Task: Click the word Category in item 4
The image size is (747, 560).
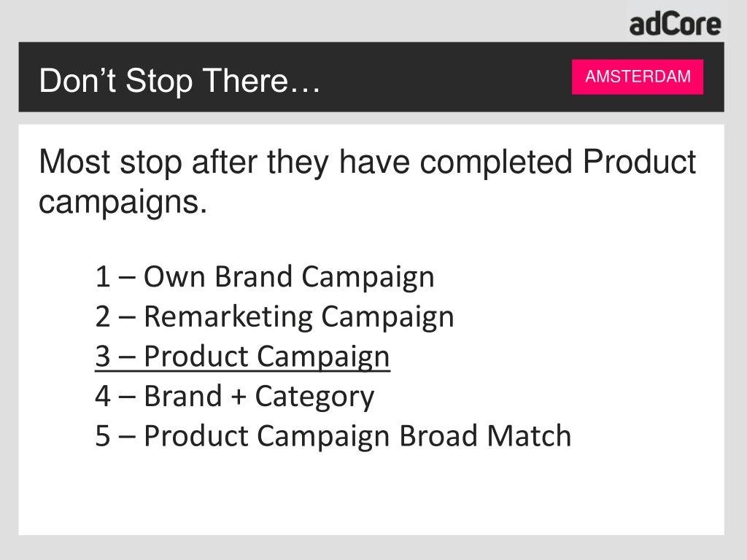Action: (x=315, y=397)
